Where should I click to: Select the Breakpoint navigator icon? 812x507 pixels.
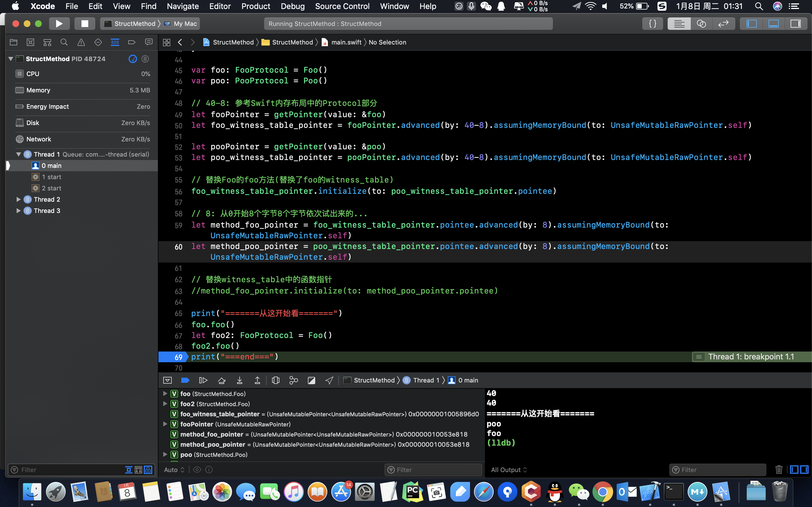coord(132,42)
